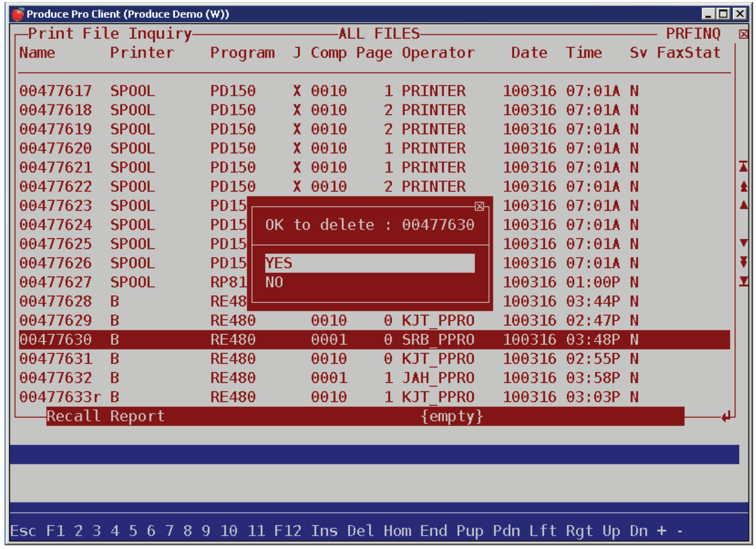Click the Program column header

243,53
